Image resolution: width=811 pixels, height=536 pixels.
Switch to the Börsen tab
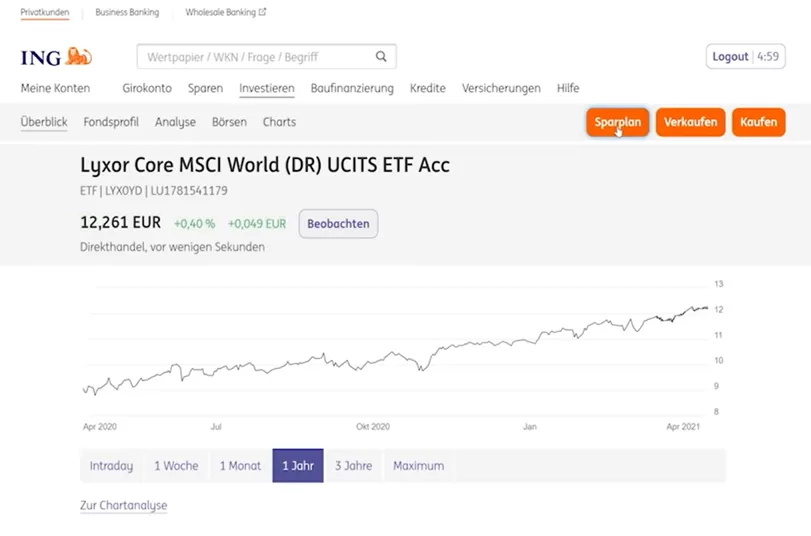229,122
